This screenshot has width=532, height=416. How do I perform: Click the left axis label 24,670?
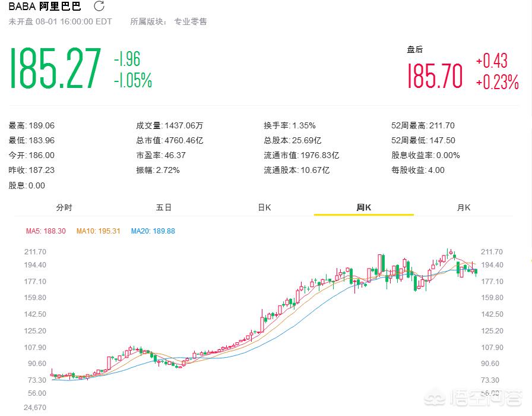click(x=35, y=408)
